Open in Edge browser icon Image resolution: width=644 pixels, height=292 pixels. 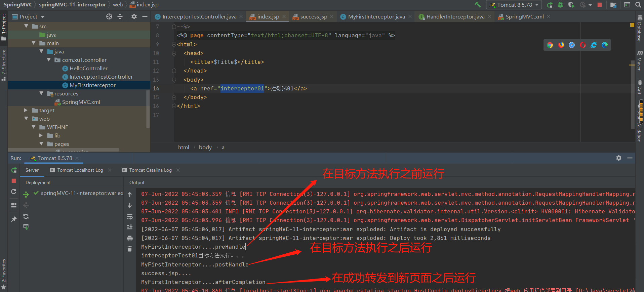click(x=605, y=45)
